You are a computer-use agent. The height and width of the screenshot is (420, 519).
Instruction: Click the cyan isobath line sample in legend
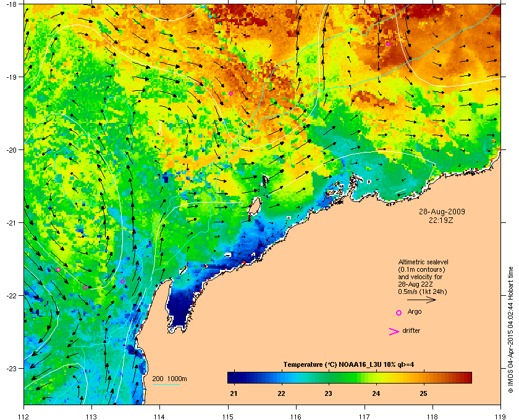coord(166,385)
